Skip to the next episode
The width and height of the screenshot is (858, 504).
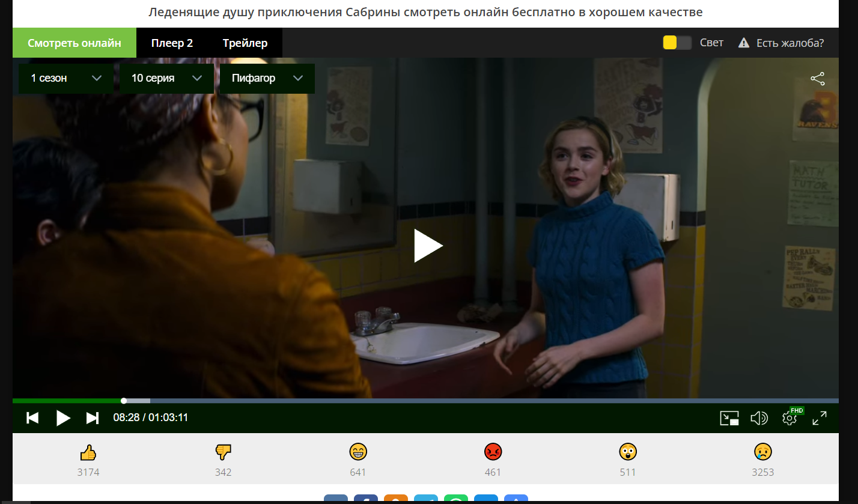[x=93, y=417]
